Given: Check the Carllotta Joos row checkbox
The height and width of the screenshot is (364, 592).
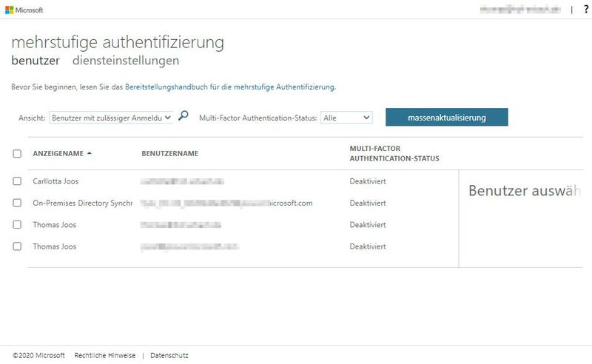Looking at the screenshot, I should click(x=17, y=181).
